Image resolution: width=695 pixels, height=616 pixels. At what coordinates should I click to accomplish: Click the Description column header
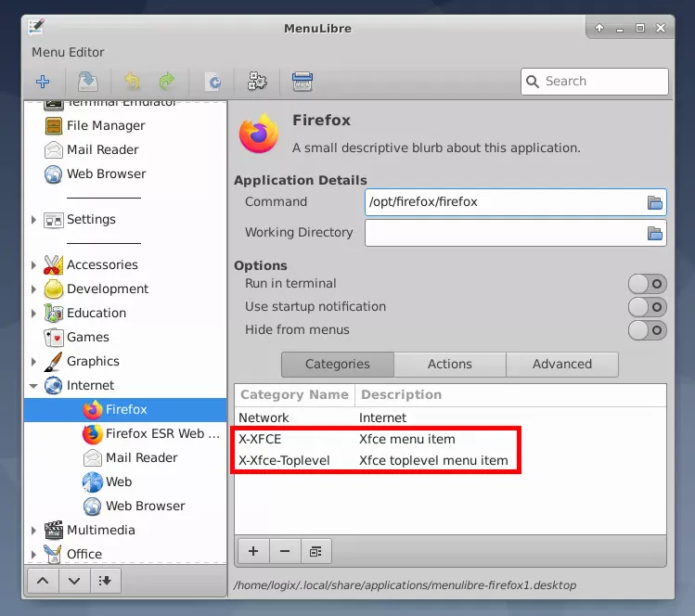(510, 395)
